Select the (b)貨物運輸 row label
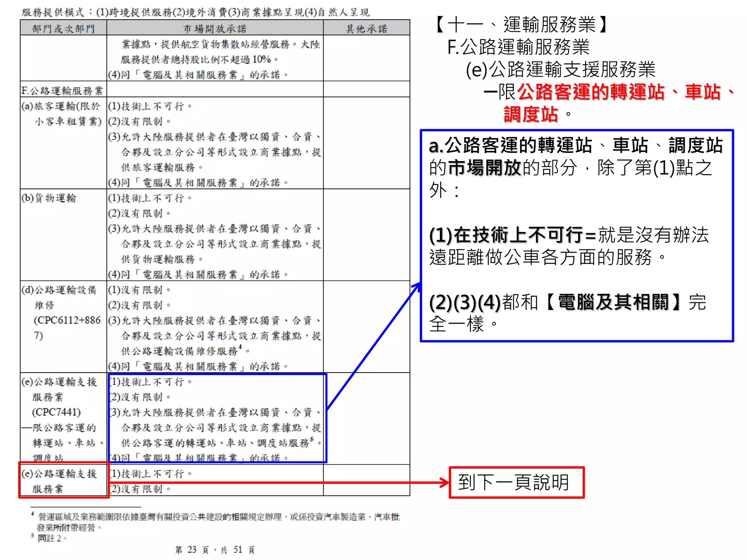This screenshot has height=560, width=747. [x=49, y=198]
